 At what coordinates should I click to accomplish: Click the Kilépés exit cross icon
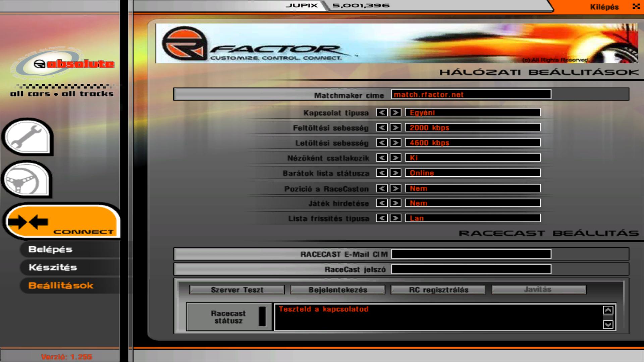[x=636, y=6]
